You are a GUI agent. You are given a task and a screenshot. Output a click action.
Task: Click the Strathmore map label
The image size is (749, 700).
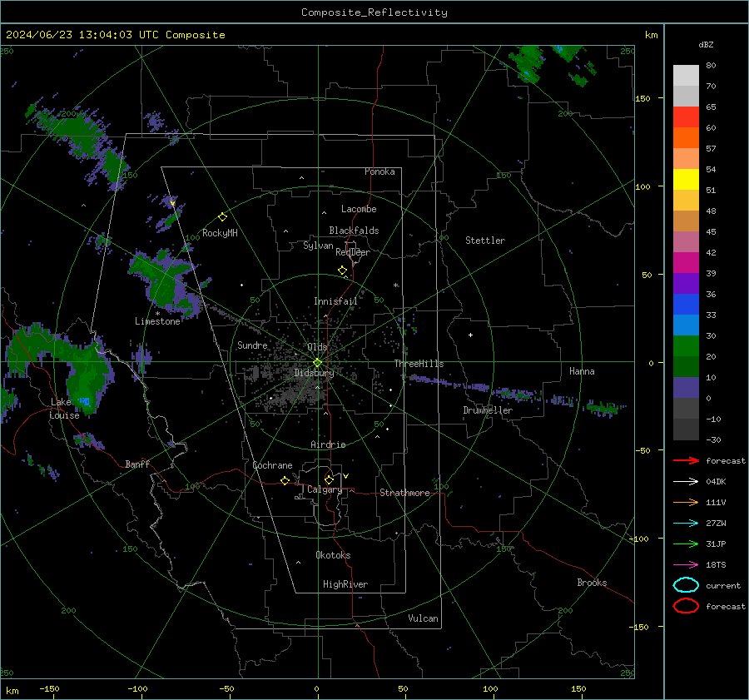(x=404, y=493)
